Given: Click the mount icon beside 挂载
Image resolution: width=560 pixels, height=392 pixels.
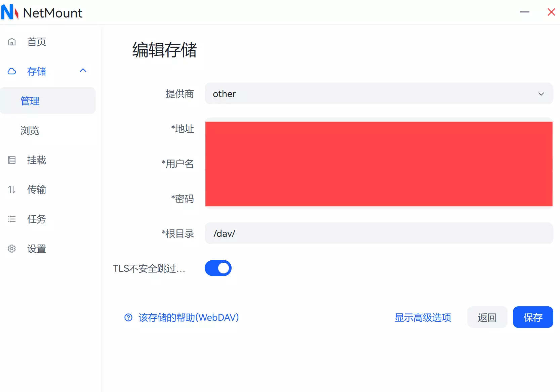Looking at the screenshot, I should point(12,160).
